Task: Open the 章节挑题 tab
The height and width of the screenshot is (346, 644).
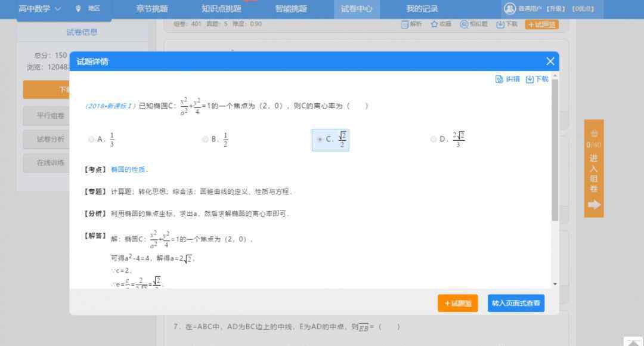Action: [152, 8]
